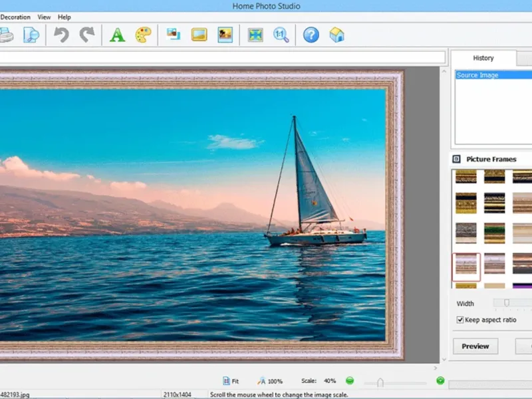
Task: Click the Picture Frames panel header icon
Action: click(x=456, y=159)
